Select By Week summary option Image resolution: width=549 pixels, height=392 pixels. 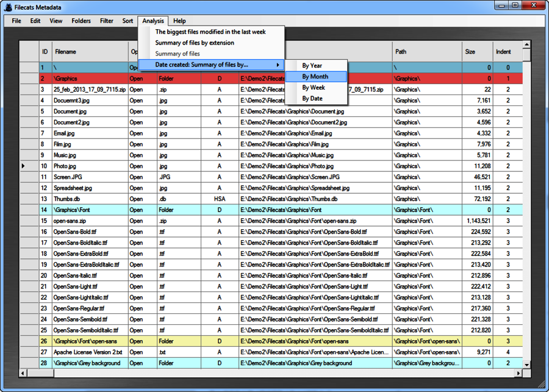314,88
